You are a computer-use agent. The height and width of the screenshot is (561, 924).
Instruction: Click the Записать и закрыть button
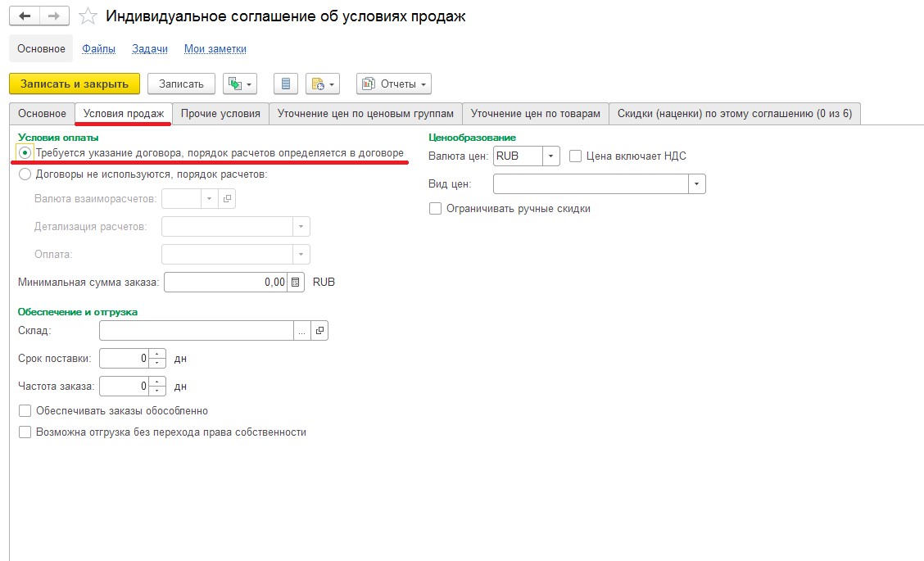[75, 84]
